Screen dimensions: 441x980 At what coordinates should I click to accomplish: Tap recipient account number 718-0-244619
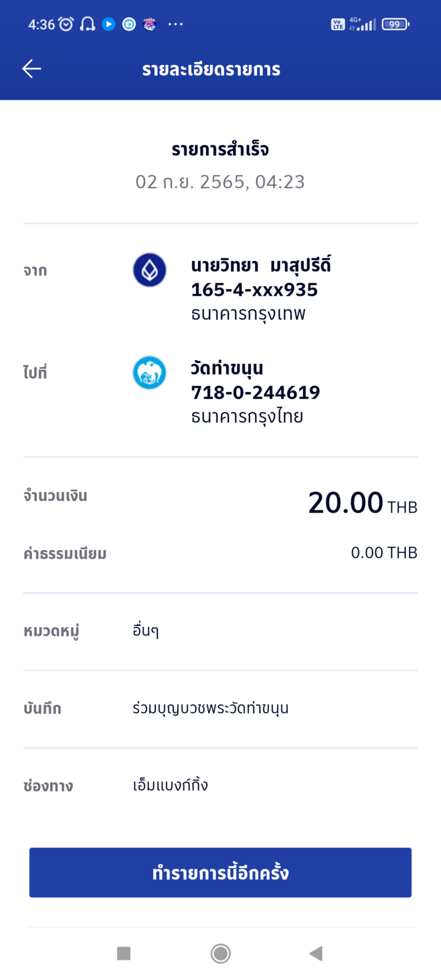coord(255,392)
